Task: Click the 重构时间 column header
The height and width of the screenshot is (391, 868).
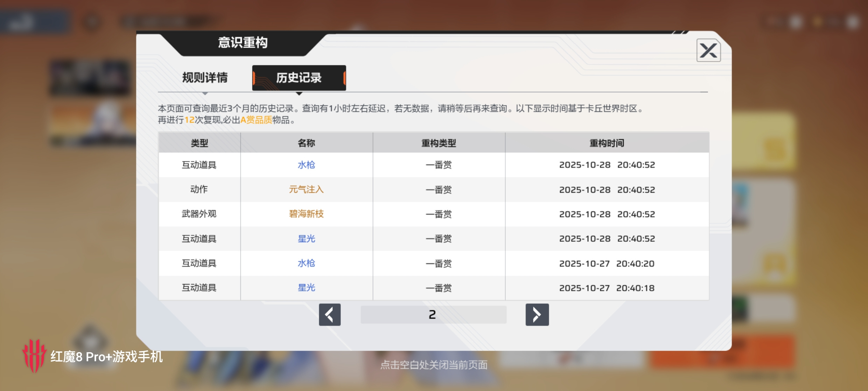Action: 607,143
